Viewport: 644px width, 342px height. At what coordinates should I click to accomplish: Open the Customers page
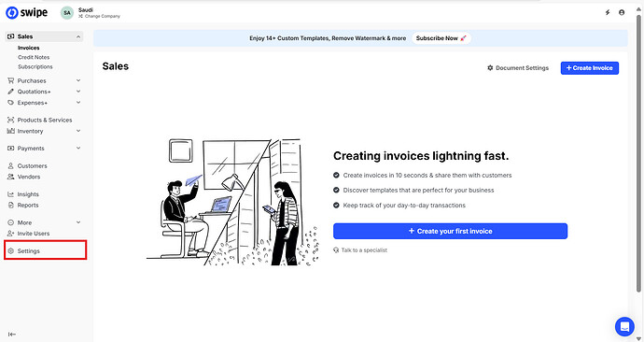tap(32, 165)
